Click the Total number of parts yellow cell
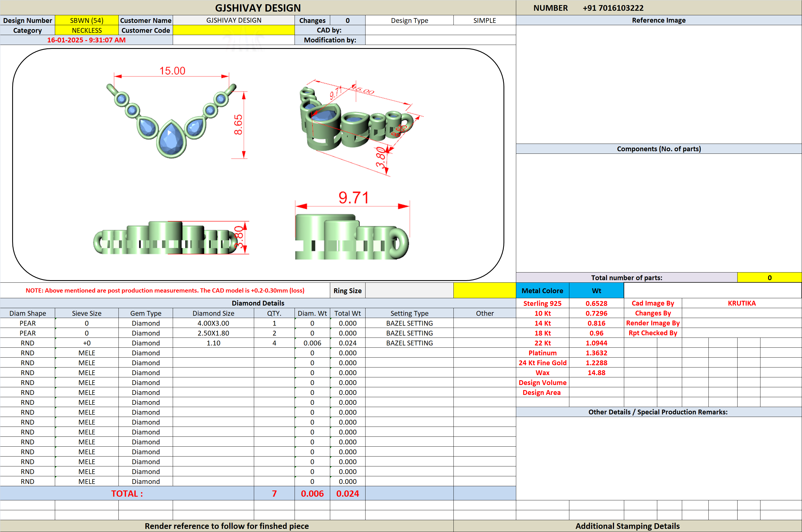This screenshot has width=802, height=532. tap(769, 278)
